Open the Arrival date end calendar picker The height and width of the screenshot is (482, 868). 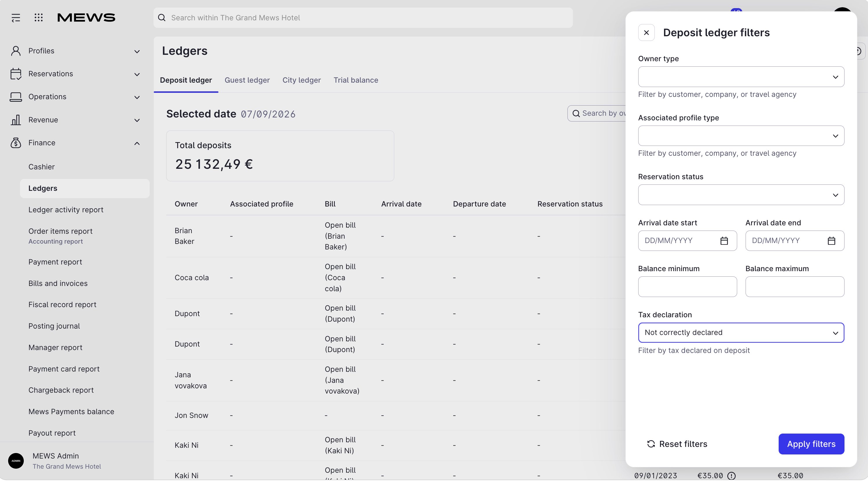[x=831, y=241]
